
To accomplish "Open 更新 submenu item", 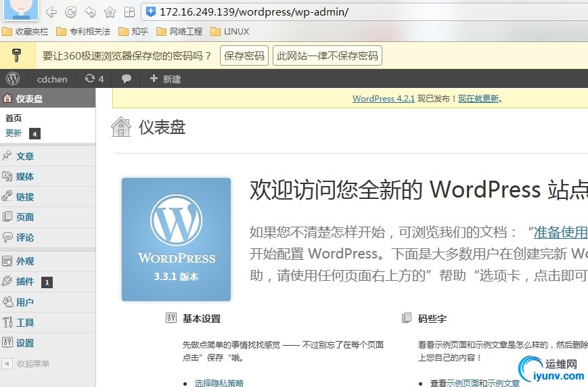I will [14, 133].
